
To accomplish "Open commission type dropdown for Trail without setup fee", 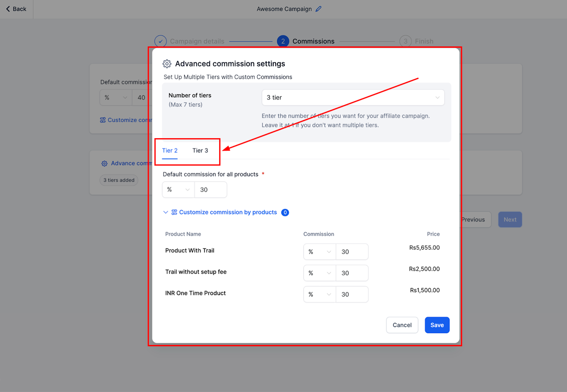I will click(x=320, y=273).
